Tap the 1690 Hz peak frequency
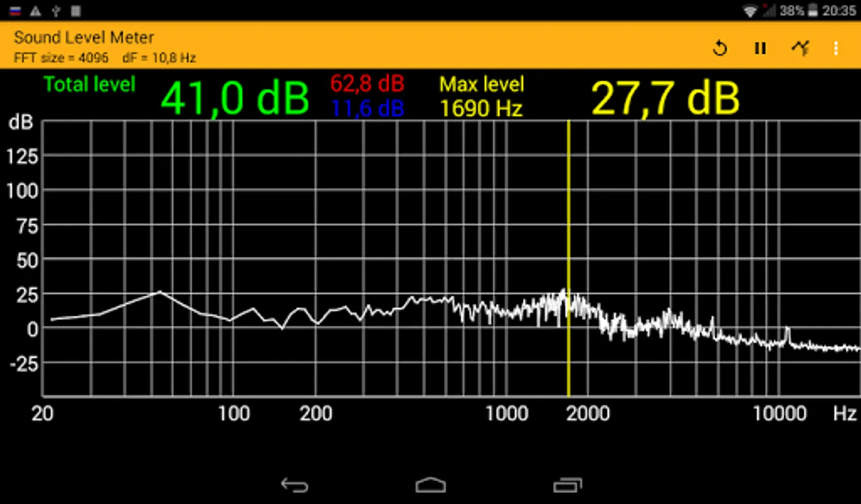861x504 pixels. (x=481, y=109)
